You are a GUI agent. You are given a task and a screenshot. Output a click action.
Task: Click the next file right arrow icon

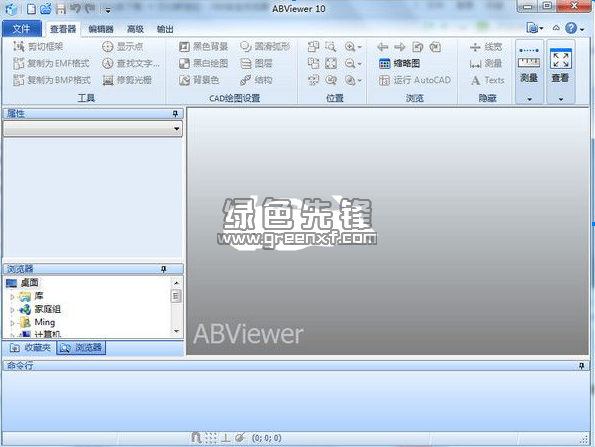pos(400,47)
